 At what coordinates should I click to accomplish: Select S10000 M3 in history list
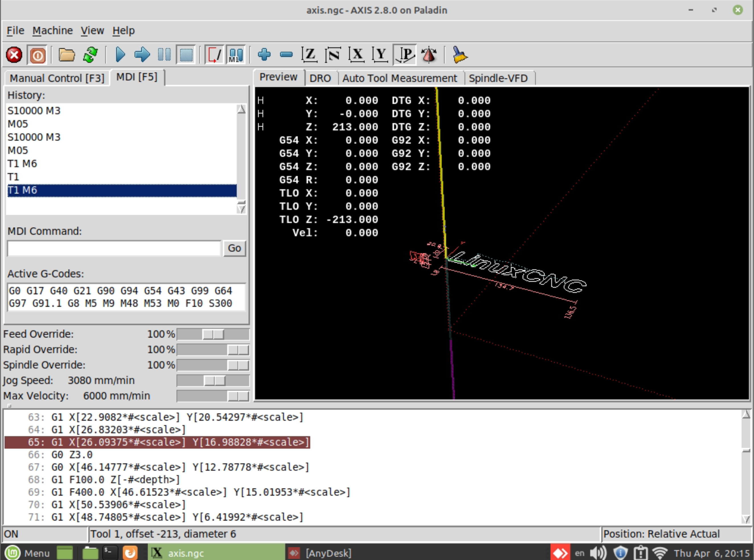click(34, 111)
